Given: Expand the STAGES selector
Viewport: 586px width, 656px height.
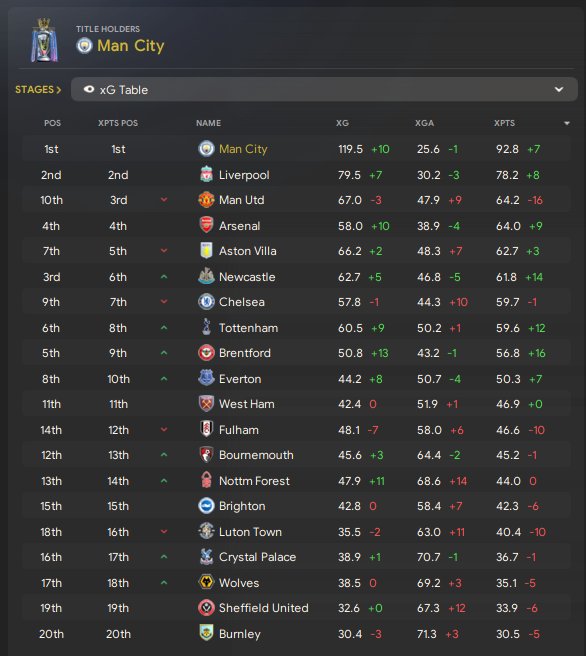Looking at the screenshot, I should click(x=38, y=90).
